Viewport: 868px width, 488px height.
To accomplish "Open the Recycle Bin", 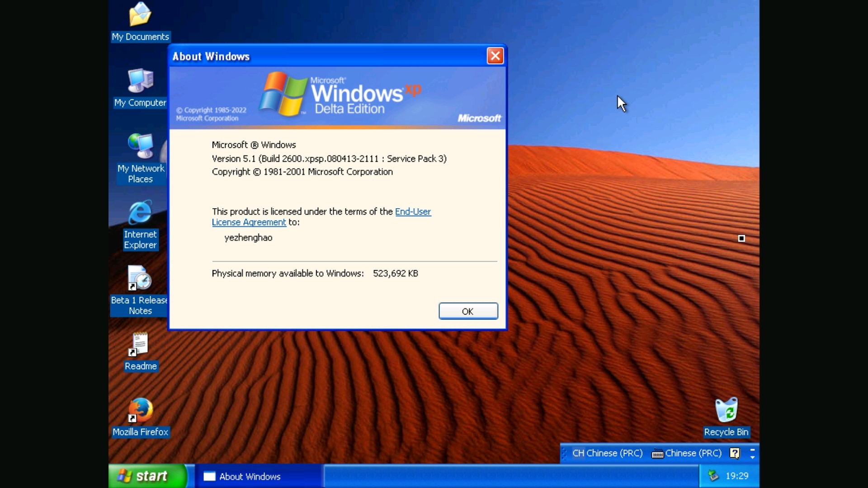I will pos(727,411).
